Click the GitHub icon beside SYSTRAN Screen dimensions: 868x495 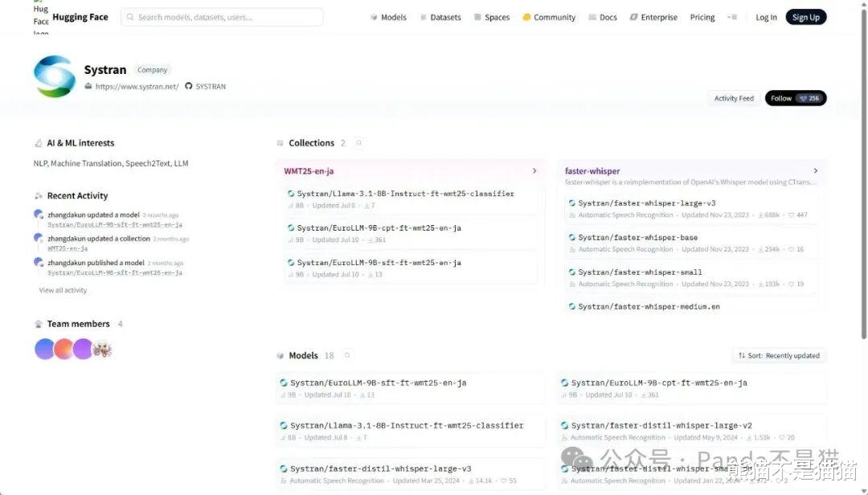[x=189, y=86]
